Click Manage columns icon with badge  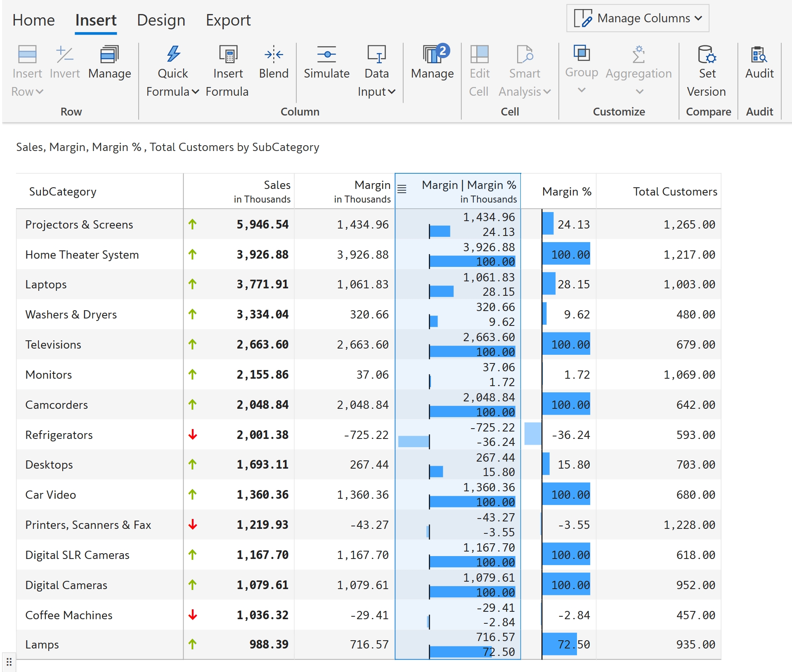pos(432,54)
